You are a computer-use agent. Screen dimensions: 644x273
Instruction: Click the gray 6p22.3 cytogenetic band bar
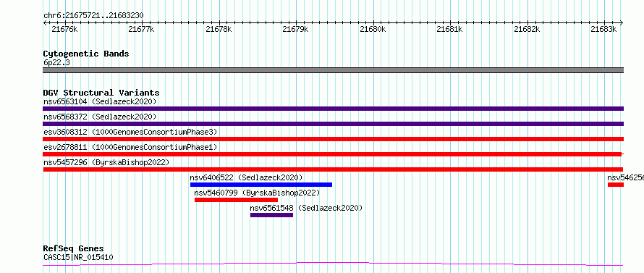tap(333, 70)
